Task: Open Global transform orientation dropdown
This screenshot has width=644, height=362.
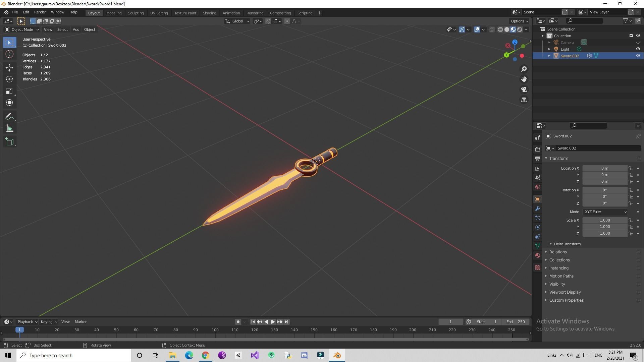Action: [237, 21]
